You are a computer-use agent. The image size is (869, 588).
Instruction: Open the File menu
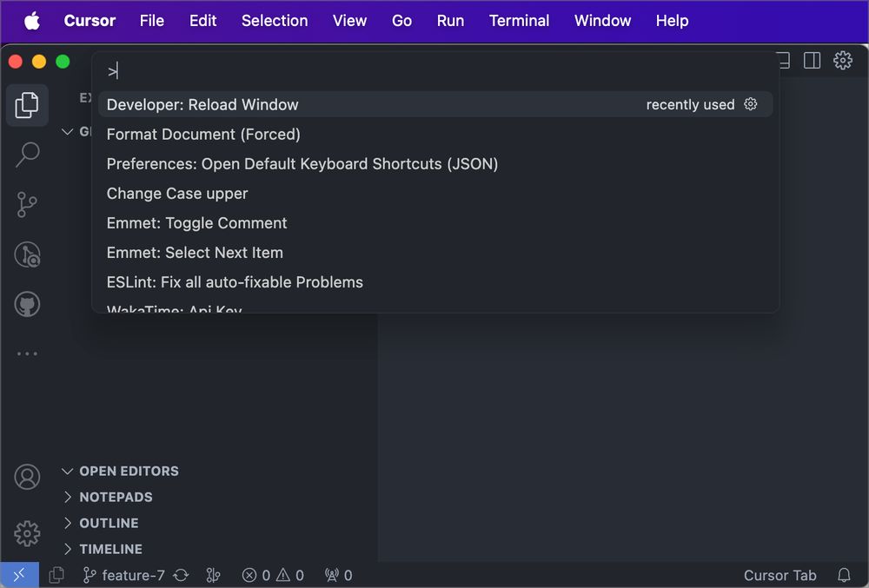coord(152,21)
